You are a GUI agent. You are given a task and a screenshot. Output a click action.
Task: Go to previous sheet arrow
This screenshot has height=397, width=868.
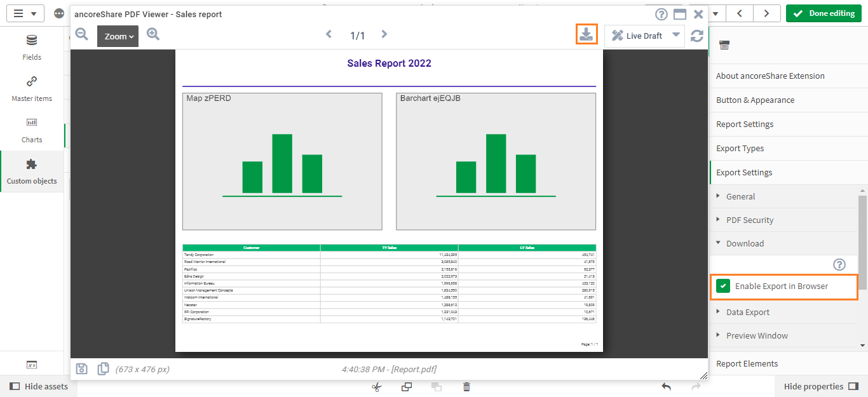click(740, 13)
